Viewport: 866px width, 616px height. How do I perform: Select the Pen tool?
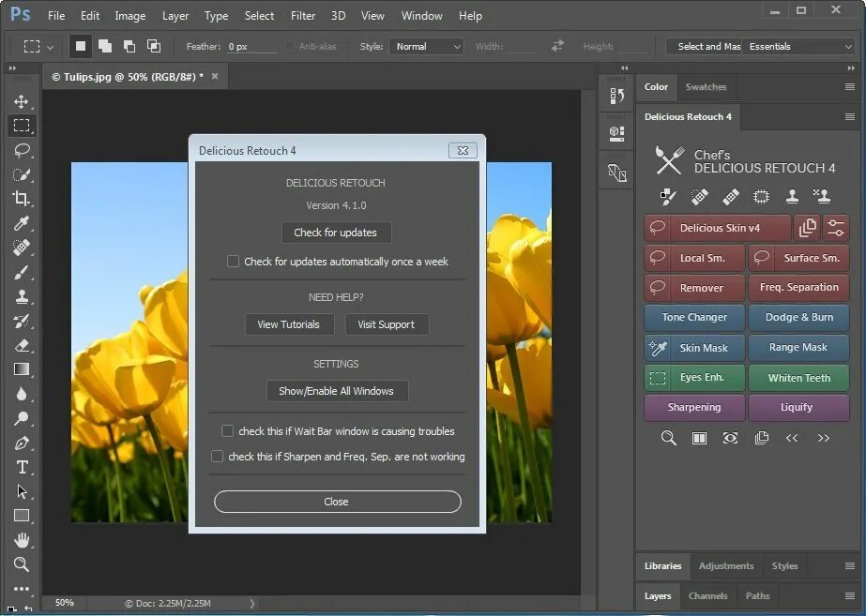[22, 443]
